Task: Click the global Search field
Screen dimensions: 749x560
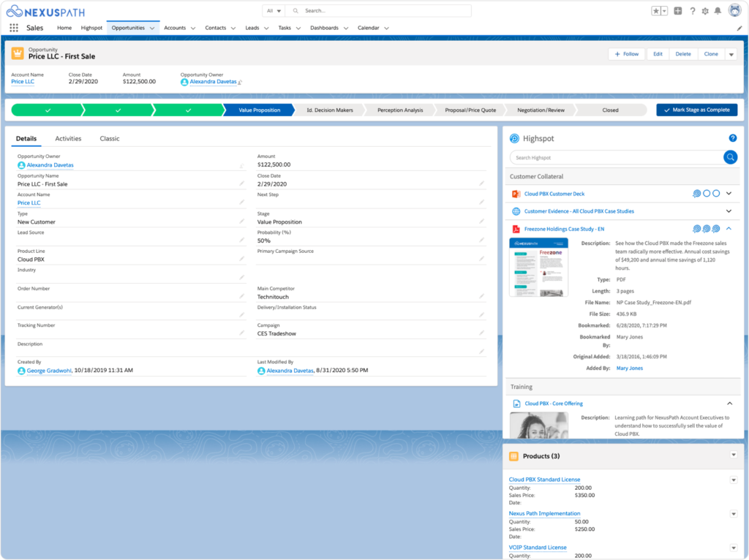Action: (378, 11)
